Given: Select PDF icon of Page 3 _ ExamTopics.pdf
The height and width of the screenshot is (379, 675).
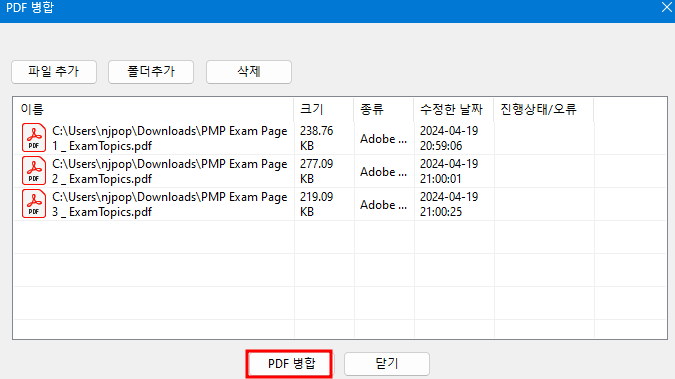Looking at the screenshot, I should (x=34, y=204).
